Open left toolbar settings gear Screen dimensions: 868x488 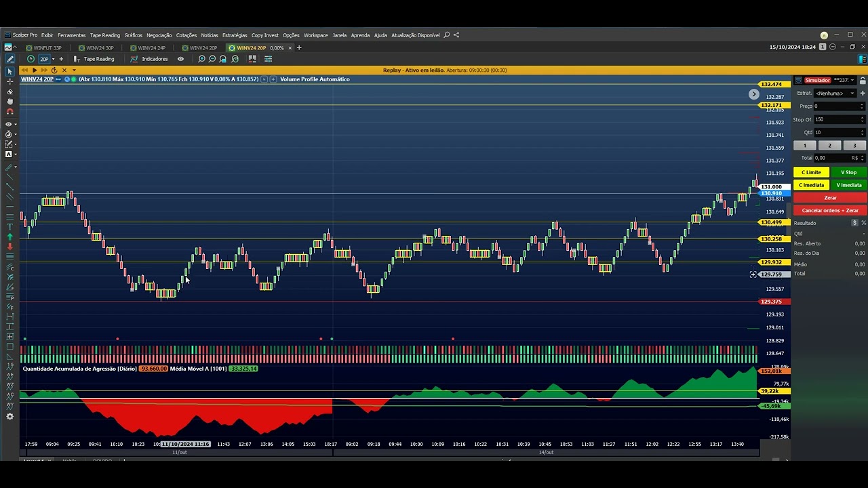[9, 416]
